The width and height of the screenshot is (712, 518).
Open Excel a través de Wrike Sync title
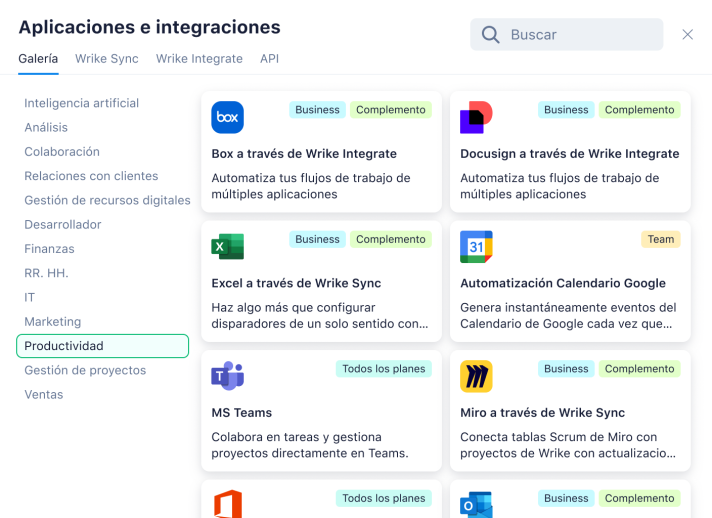[296, 283]
